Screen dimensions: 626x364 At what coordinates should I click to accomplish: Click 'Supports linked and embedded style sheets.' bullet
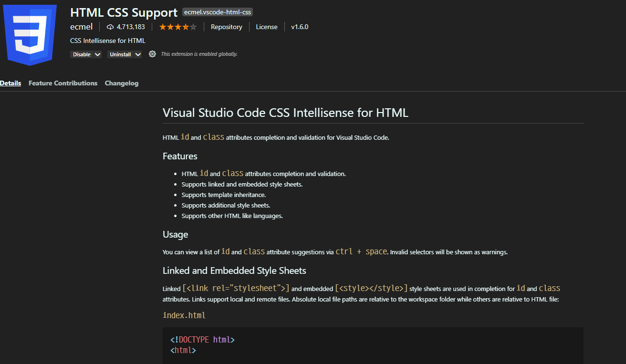pyautogui.click(x=242, y=184)
